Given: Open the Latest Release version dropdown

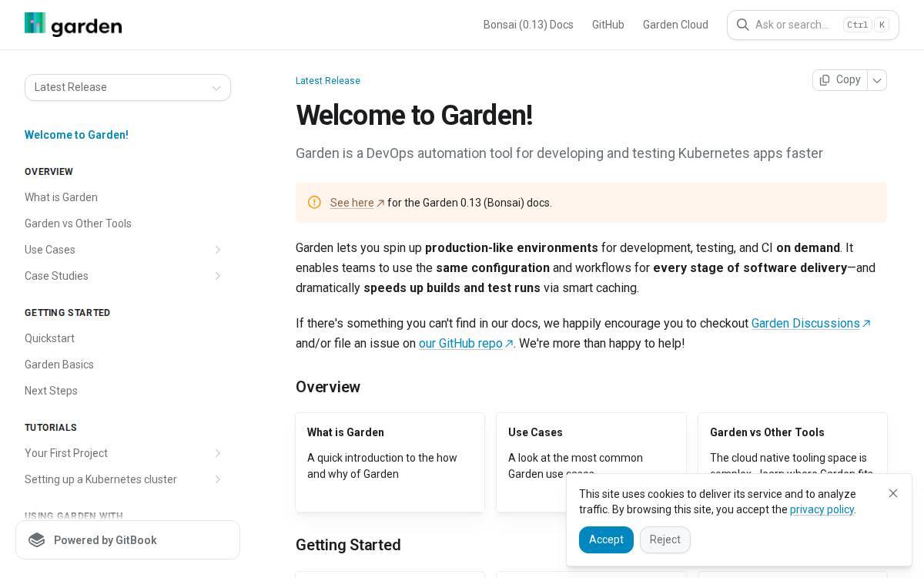Looking at the screenshot, I should click(128, 87).
